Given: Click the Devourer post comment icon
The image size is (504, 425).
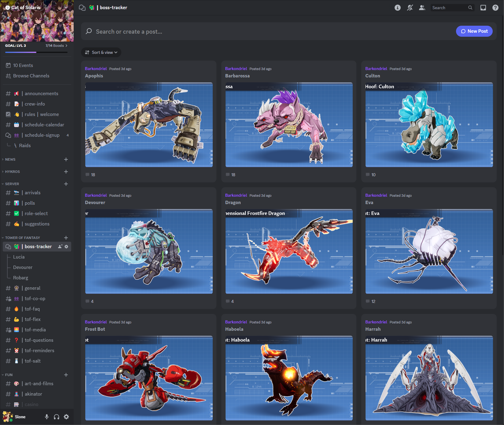Looking at the screenshot, I should pyautogui.click(x=88, y=301).
